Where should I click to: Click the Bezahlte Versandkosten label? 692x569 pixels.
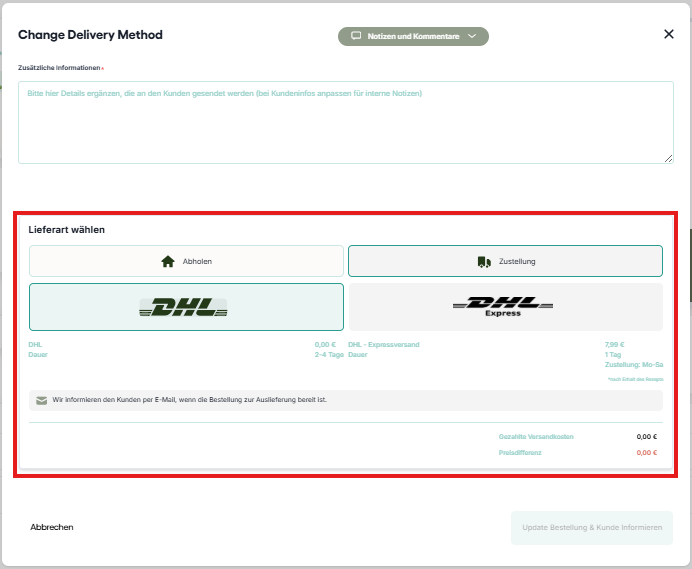click(x=536, y=437)
